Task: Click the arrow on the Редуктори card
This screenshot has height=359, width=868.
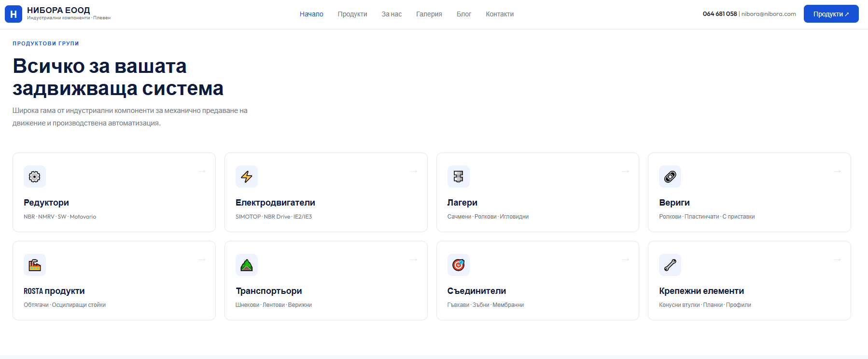Action: (202, 171)
